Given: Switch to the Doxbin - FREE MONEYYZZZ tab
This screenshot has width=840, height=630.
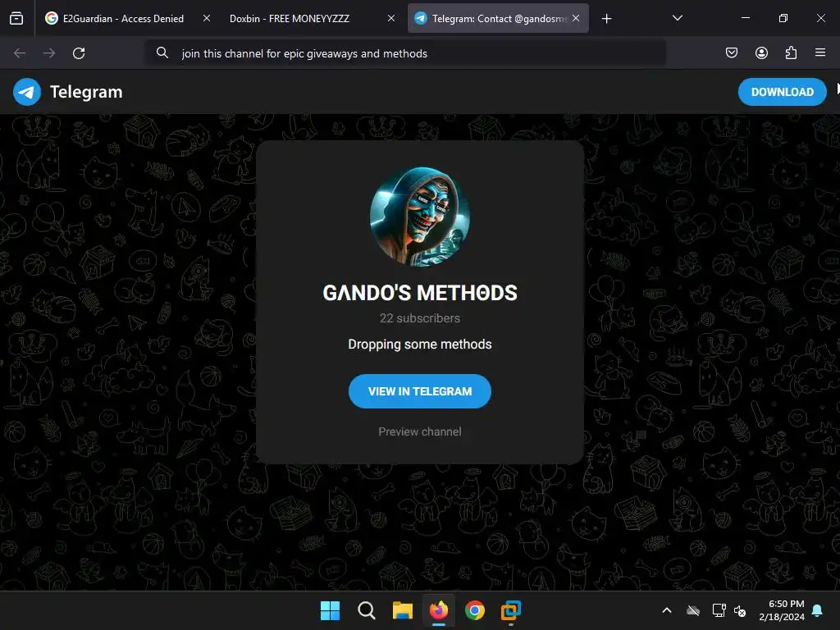Looking at the screenshot, I should coord(313,18).
